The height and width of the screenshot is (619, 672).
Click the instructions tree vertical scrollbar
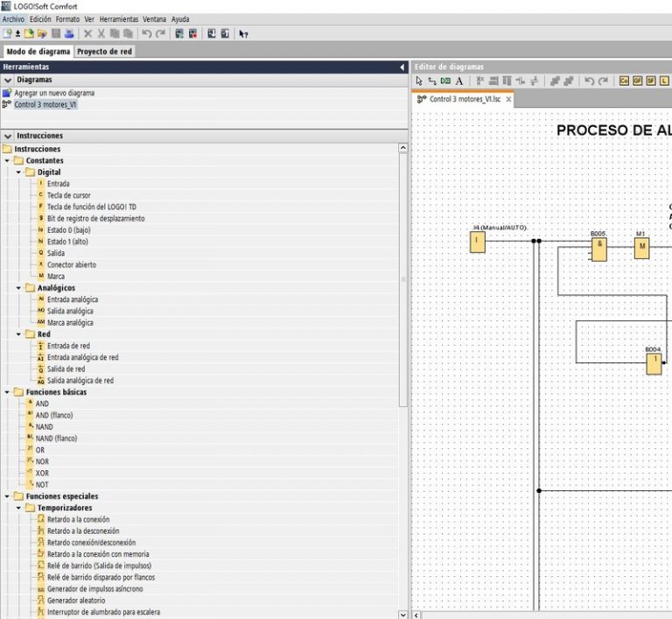[x=402, y=280]
